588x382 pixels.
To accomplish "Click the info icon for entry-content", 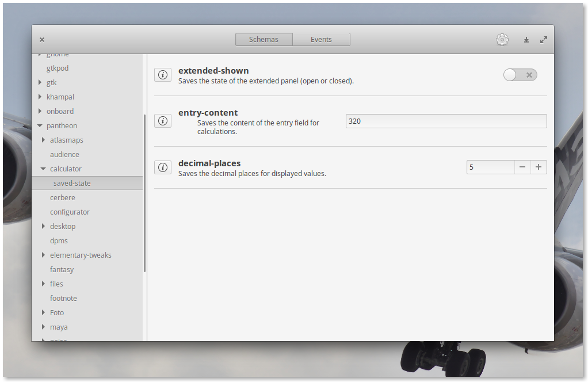I will pos(163,121).
